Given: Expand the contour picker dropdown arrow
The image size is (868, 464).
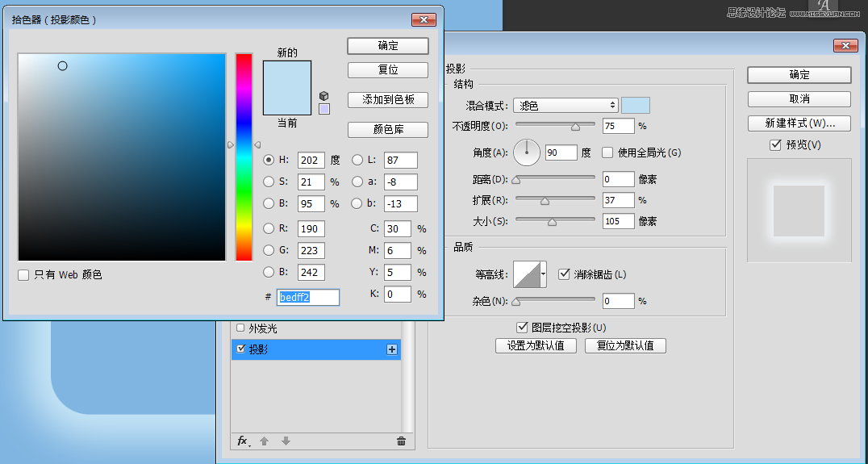Looking at the screenshot, I should click(x=544, y=274).
